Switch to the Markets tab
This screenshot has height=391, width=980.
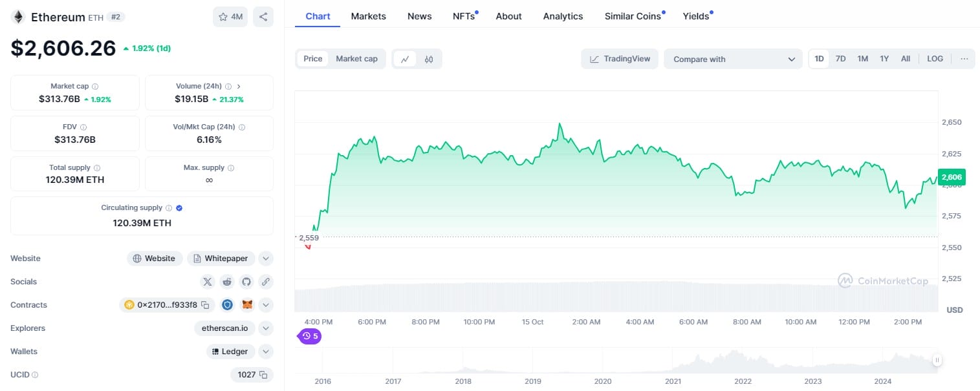point(369,16)
